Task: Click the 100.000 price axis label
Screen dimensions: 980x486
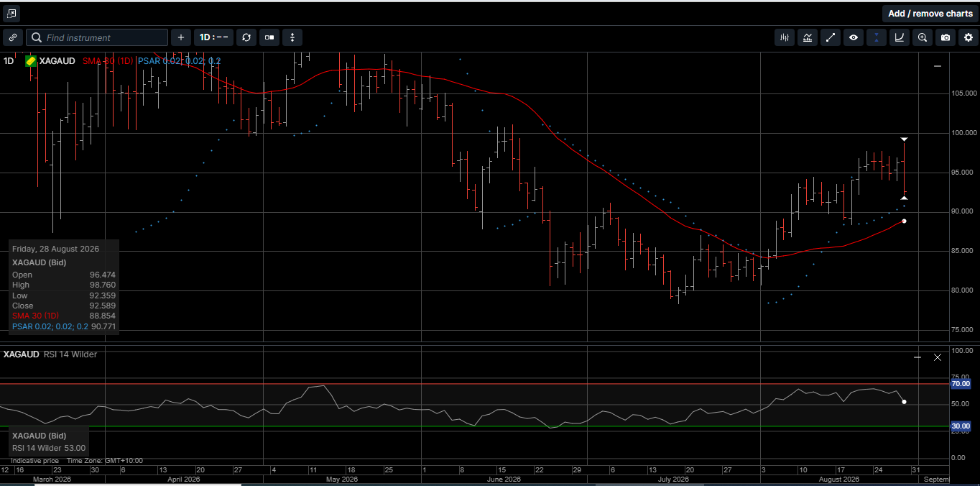Action: (x=963, y=133)
